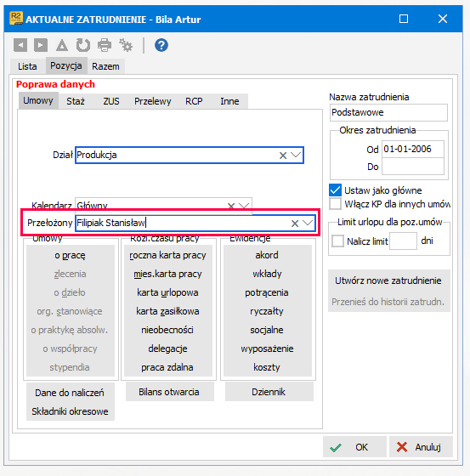470x476 pixels.
Task: Open potrącenia records
Action: pos(267,292)
